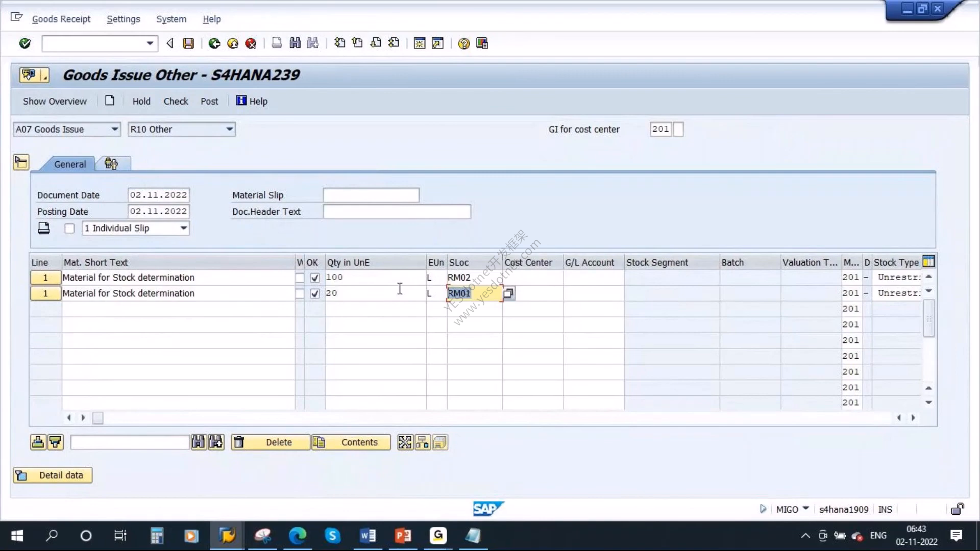Click the Doc.Header Text input field
This screenshot has width=980, height=551.
point(397,212)
